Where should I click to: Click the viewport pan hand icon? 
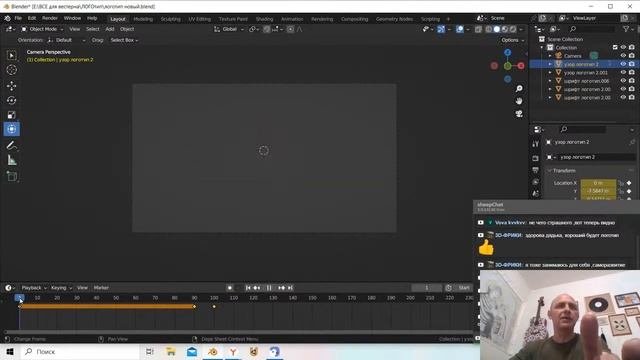(x=519, y=101)
